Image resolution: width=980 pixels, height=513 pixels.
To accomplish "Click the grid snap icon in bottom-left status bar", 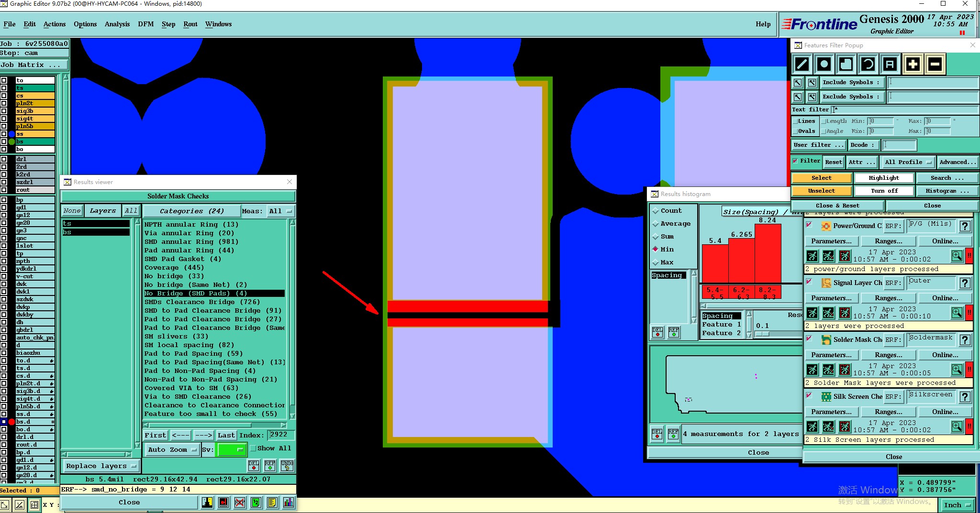I will [34, 505].
